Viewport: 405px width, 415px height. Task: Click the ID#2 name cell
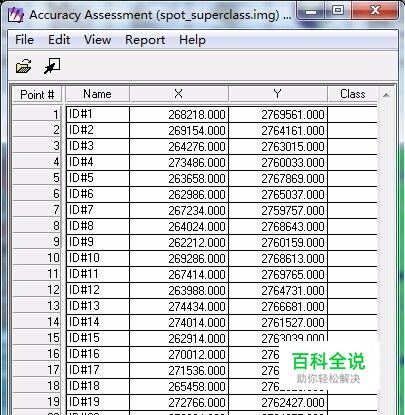[x=98, y=130]
